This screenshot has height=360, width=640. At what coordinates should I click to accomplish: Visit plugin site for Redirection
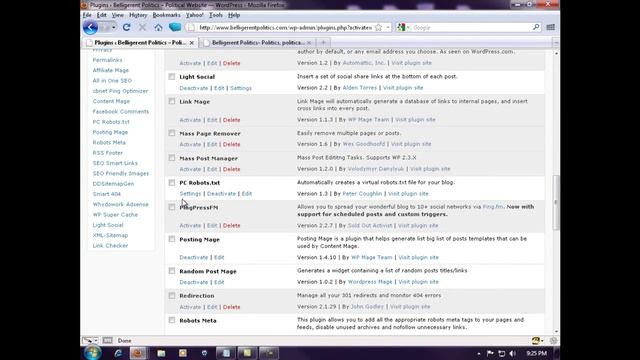click(410, 307)
